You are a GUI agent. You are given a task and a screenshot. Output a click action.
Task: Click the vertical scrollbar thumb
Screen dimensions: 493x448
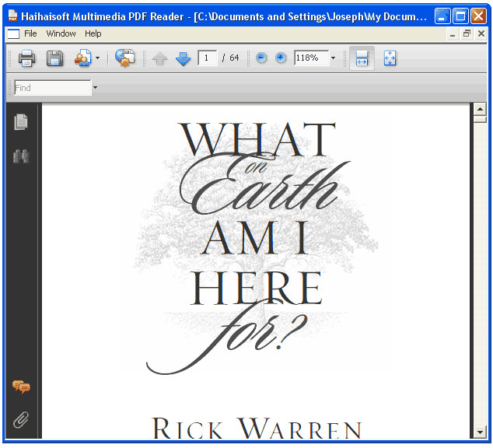coord(480,119)
